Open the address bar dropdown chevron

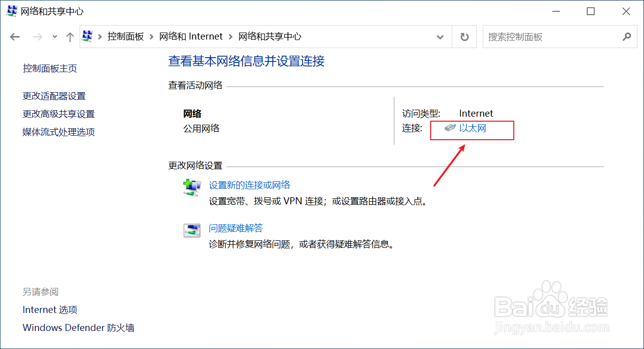pos(440,36)
